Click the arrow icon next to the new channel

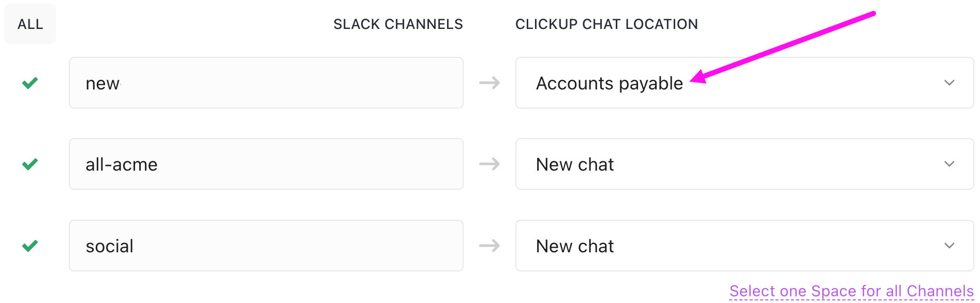488,83
